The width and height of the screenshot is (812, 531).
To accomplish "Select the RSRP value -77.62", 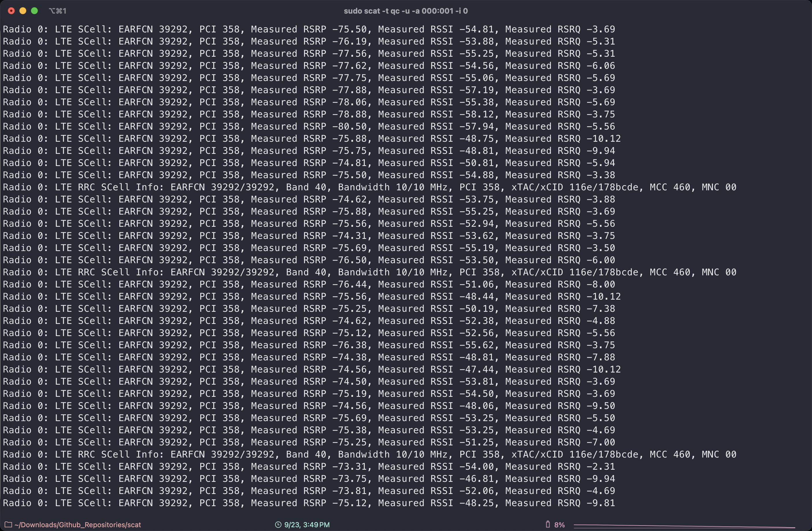I will coord(349,66).
